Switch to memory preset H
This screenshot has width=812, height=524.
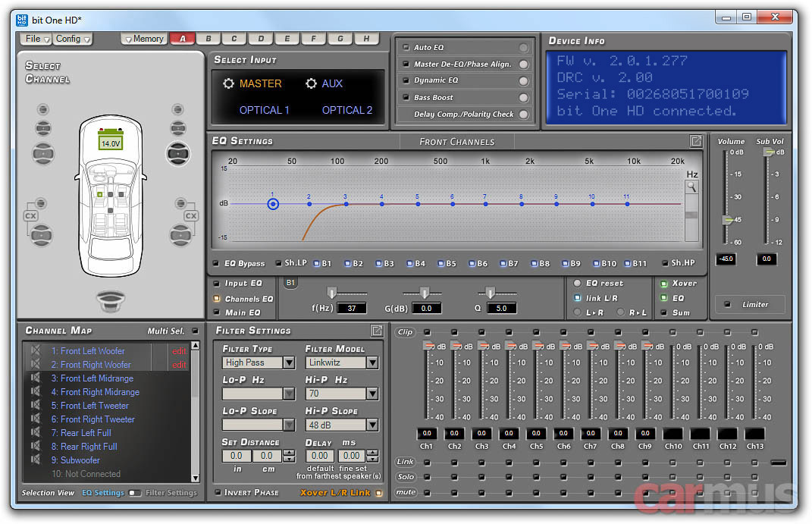(x=367, y=39)
